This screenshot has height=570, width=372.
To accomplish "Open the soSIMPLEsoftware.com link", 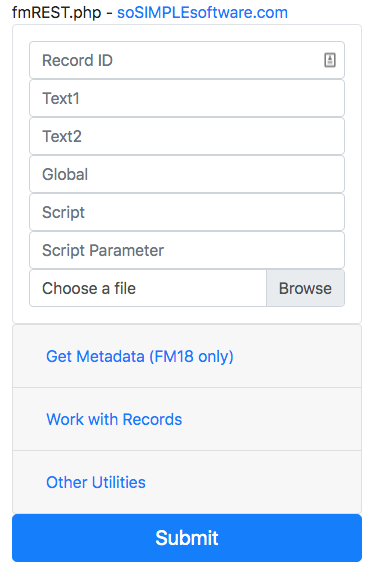I will (x=203, y=13).
